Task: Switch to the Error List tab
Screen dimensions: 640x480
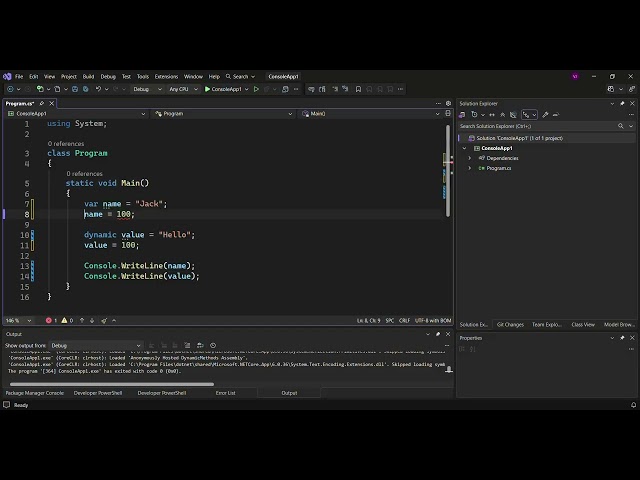Action: [225, 393]
